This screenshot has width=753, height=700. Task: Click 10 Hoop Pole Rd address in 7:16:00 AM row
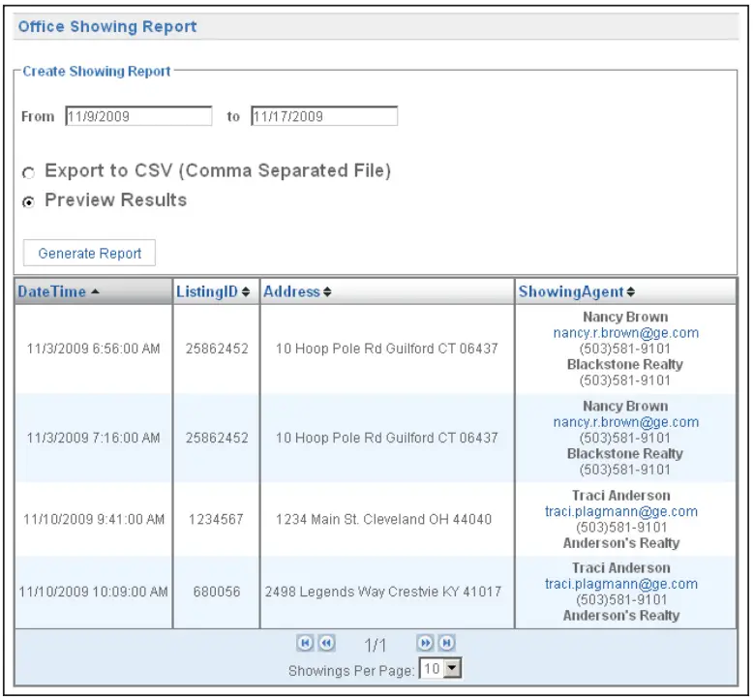coord(386,439)
